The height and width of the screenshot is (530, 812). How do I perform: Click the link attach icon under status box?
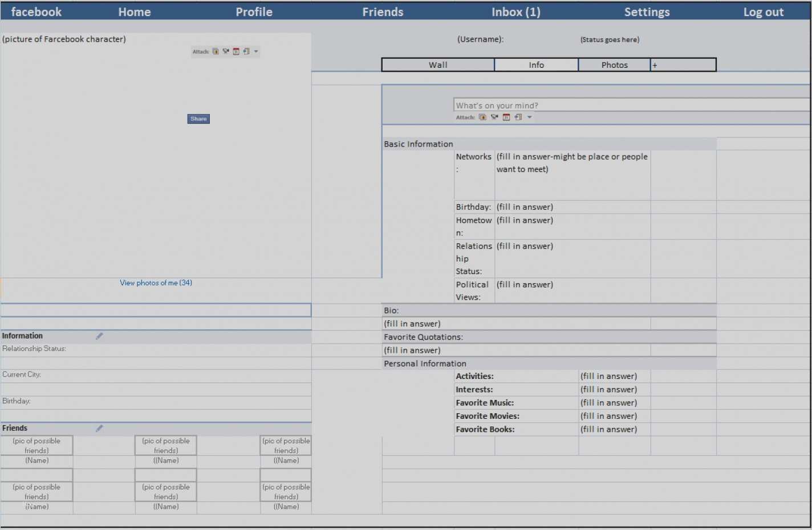(x=518, y=117)
